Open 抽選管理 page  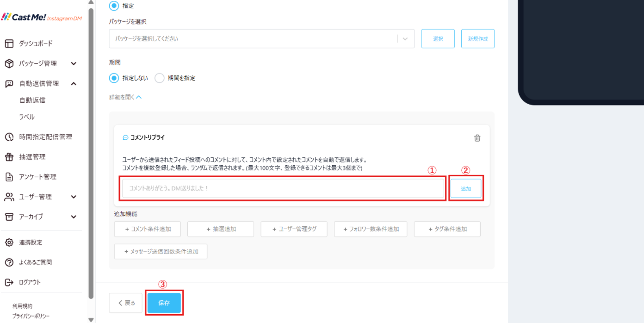(32, 157)
